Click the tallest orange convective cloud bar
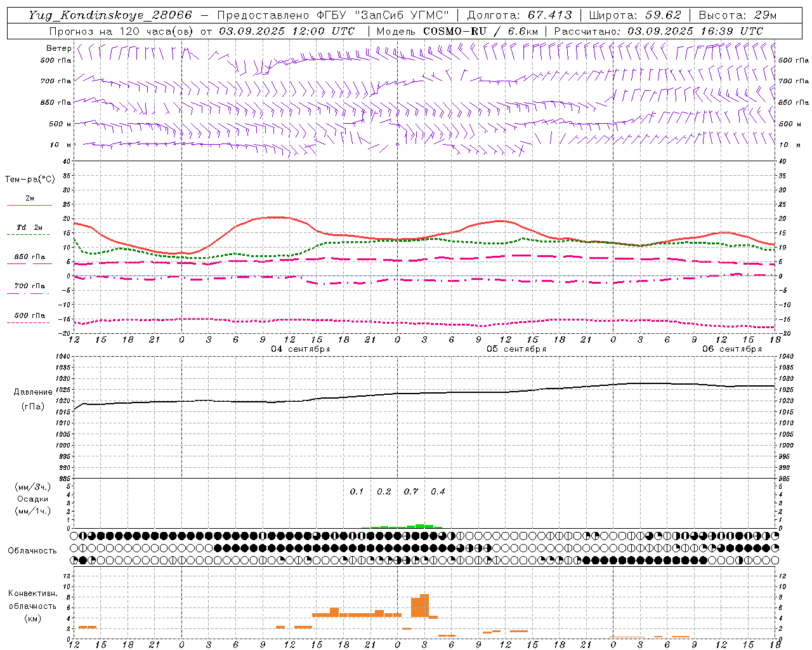The image size is (812, 650). [x=424, y=606]
